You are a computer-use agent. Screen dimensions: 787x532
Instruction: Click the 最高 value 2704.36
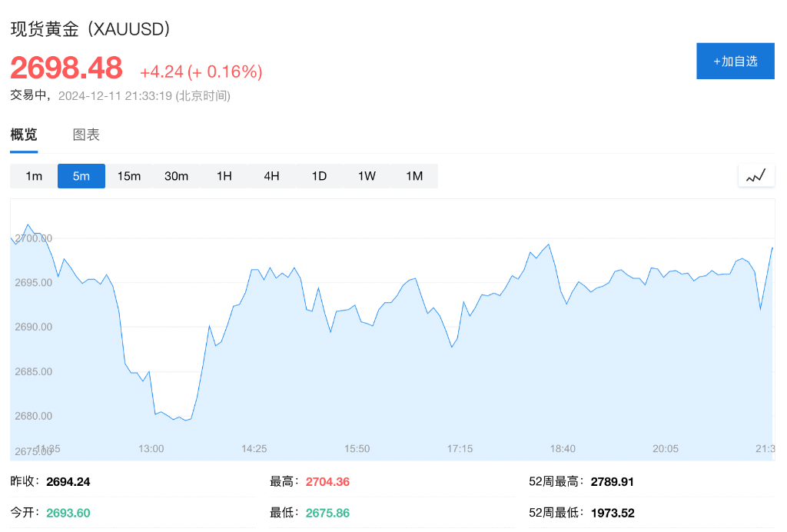[x=327, y=482]
